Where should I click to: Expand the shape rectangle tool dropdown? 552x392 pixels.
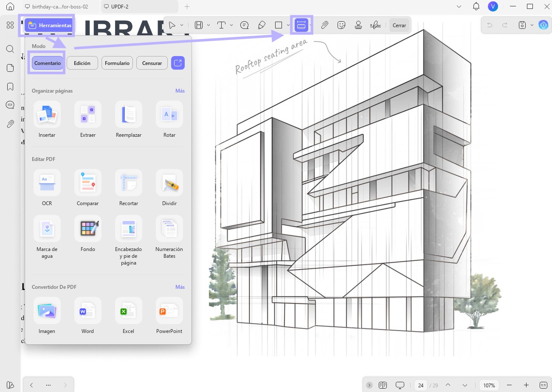point(288,25)
